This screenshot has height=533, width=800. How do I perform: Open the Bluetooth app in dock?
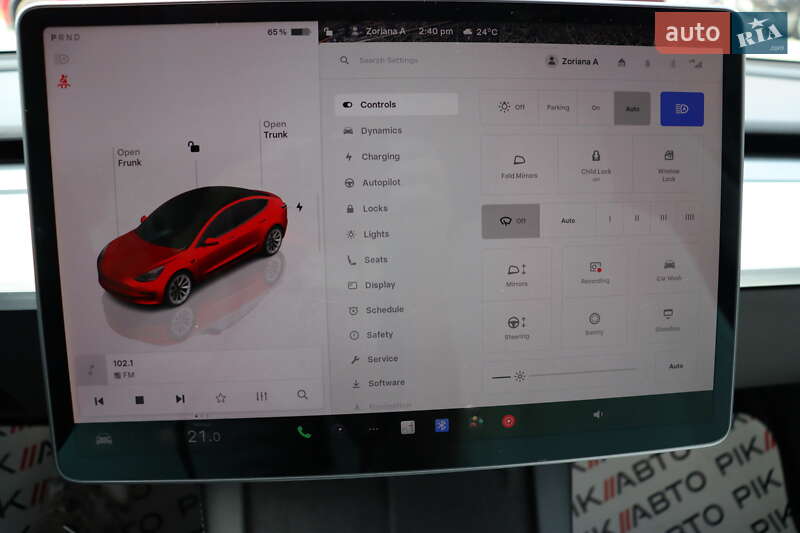[441, 425]
